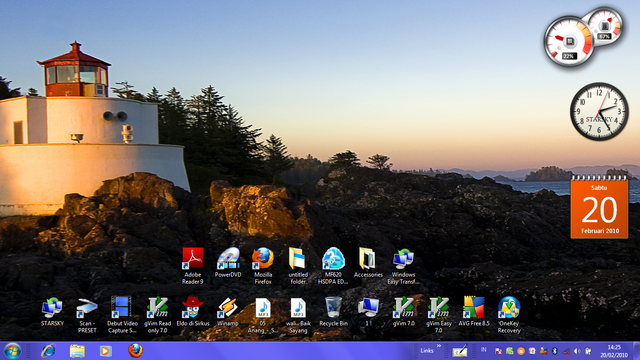640x360 pixels.
Task: Open the Action Center flag tray icon
Action: coord(498,351)
